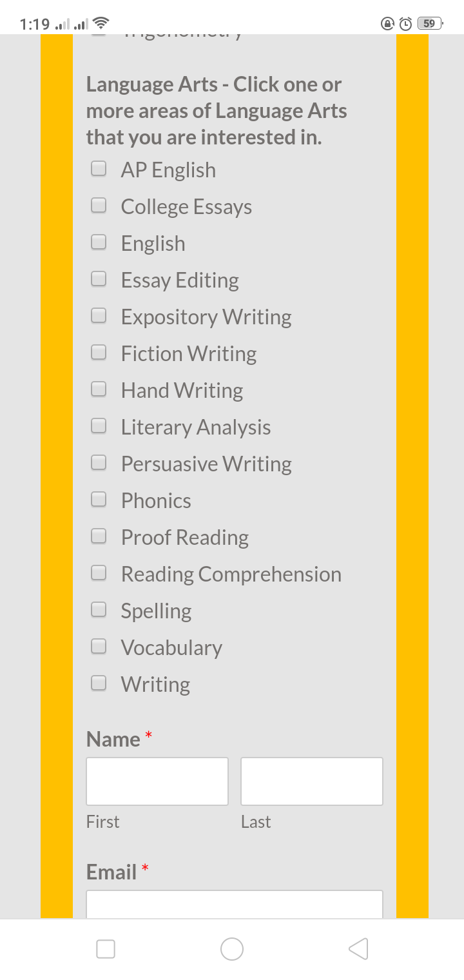The width and height of the screenshot is (464, 980).
Task: Check the AP English checkbox
Action: pyautogui.click(x=99, y=169)
